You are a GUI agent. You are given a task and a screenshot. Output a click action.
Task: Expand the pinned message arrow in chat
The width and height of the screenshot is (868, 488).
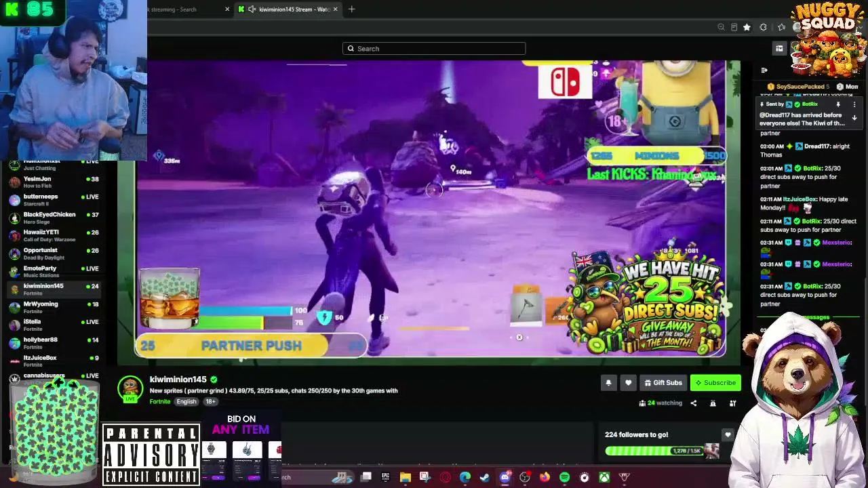tap(854, 118)
